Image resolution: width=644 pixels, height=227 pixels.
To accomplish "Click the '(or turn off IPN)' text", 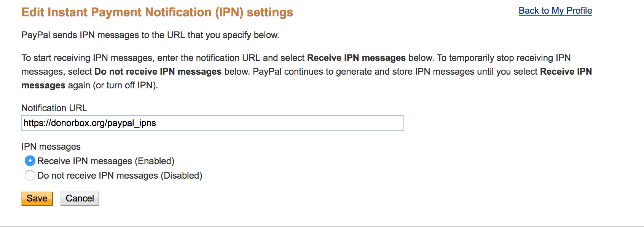I will pyautogui.click(x=125, y=85).
